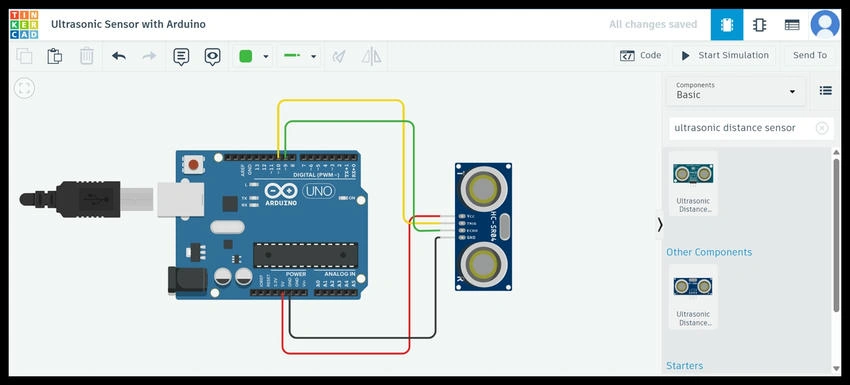
Task: Select the yellow wire
Action: (340, 100)
